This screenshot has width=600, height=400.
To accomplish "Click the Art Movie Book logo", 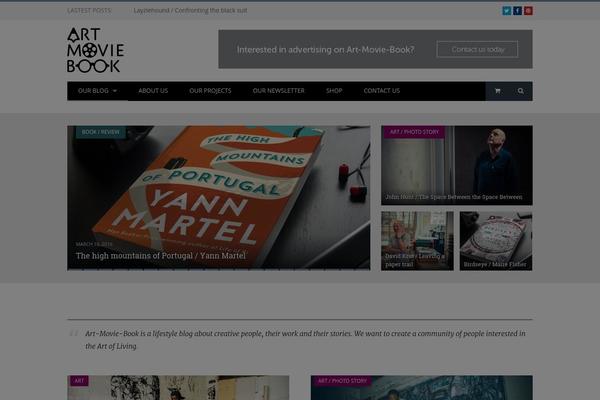I will (95, 50).
